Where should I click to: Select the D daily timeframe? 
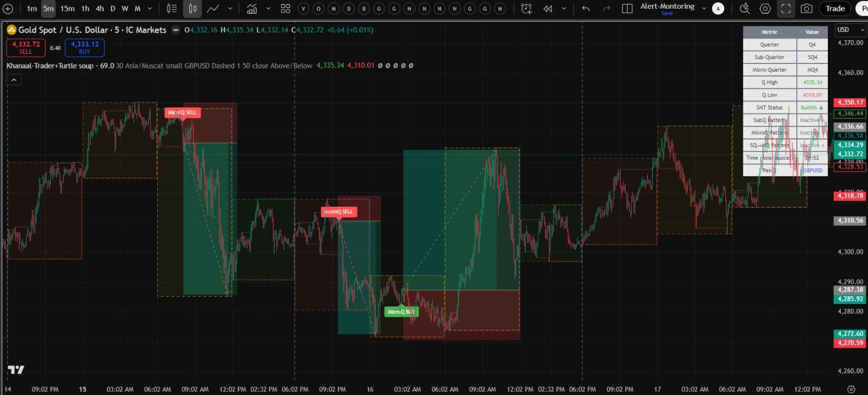113,9
